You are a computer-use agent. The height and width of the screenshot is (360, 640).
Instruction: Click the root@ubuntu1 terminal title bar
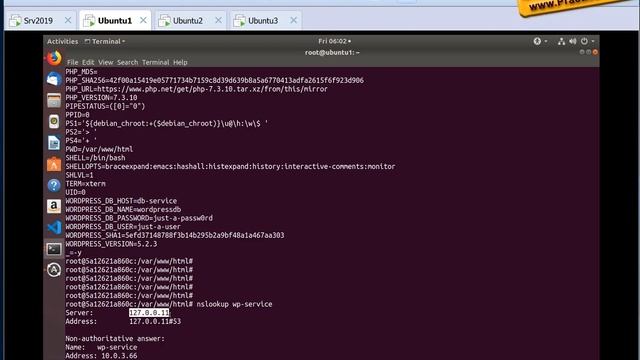[331, 52]
